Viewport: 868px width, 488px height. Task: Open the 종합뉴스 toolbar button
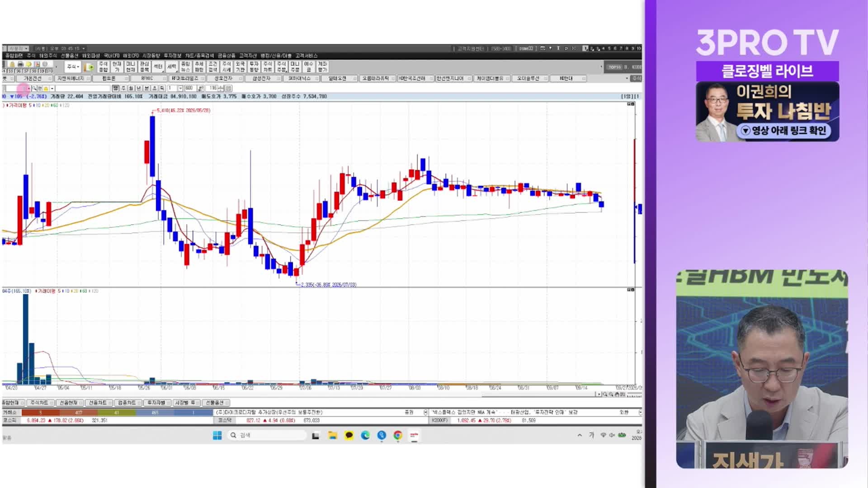pyautogui.click(x=185, y=67)
